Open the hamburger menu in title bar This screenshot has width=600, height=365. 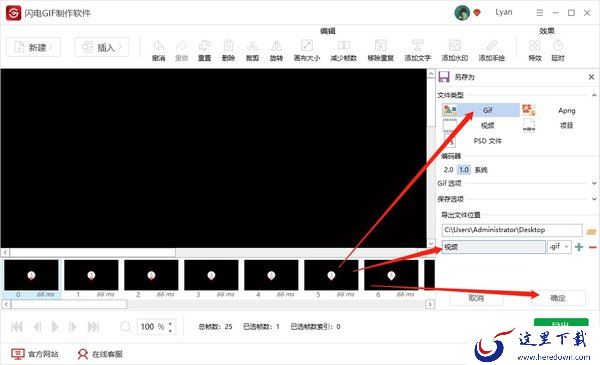540,13
